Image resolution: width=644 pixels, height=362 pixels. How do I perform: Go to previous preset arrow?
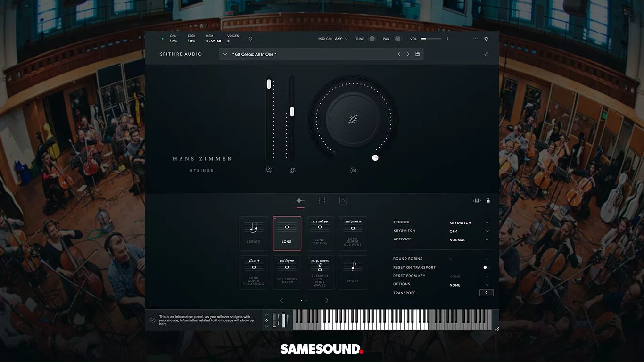pos(399,54)
